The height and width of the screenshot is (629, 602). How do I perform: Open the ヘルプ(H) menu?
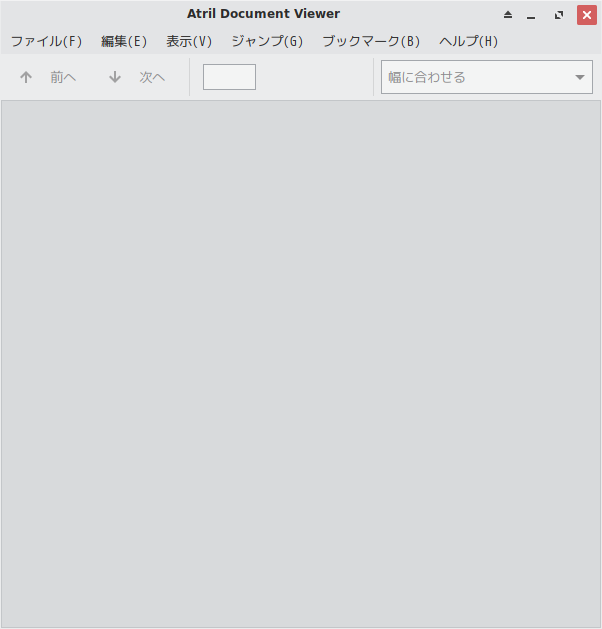pyautogui.click(x=468, y=41)
